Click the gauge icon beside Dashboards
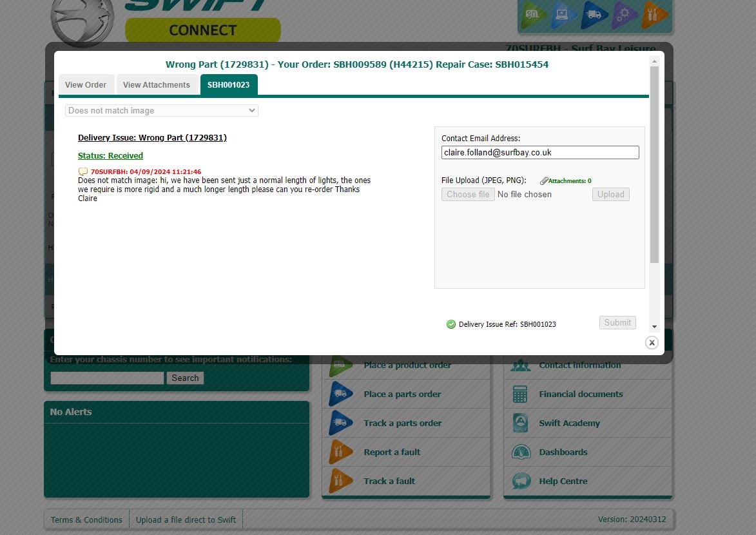The height and width of the screenshot is (535, 756). (521, 452)
